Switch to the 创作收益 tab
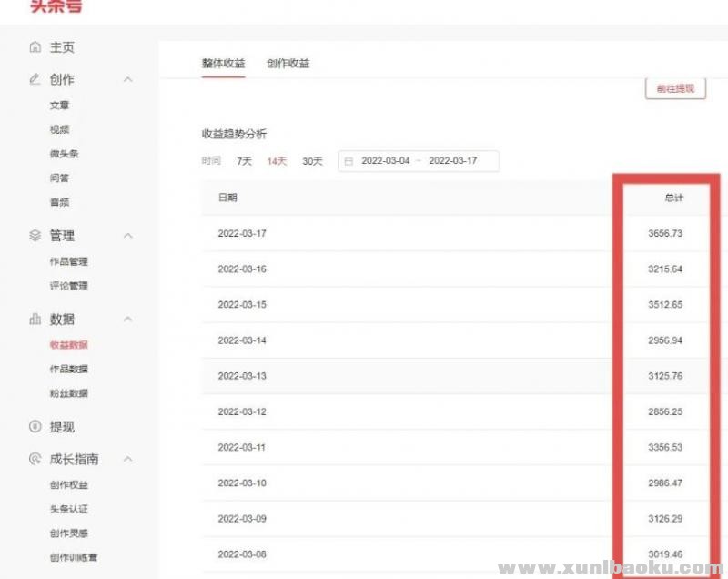Screen dimensions: 728x579 (288, 64)
